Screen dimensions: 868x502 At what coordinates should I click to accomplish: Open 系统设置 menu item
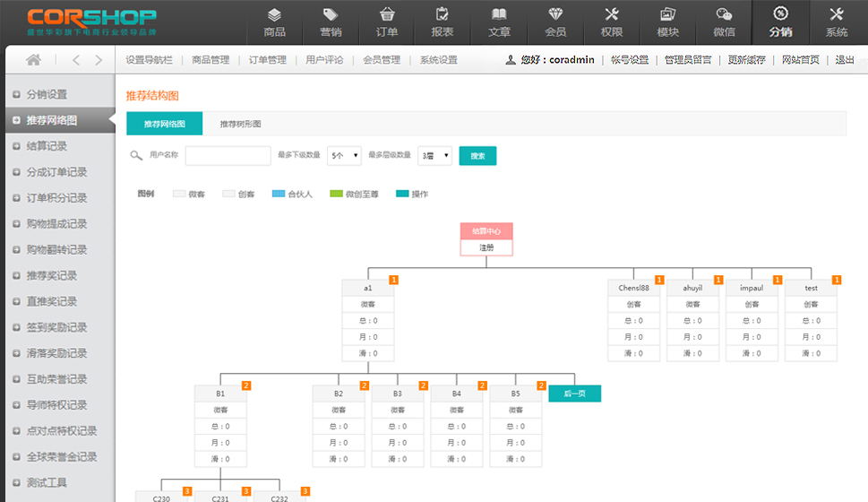(x=438, y=60)
